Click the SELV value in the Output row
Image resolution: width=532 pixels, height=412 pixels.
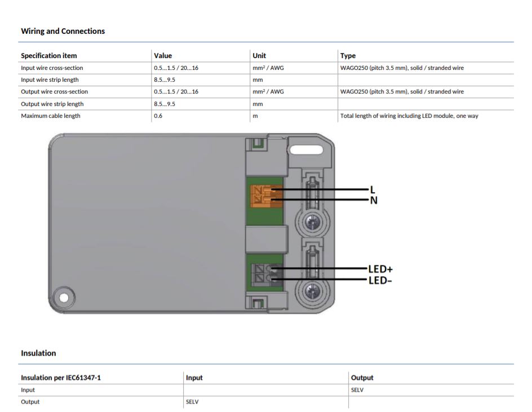coord(192,402)
